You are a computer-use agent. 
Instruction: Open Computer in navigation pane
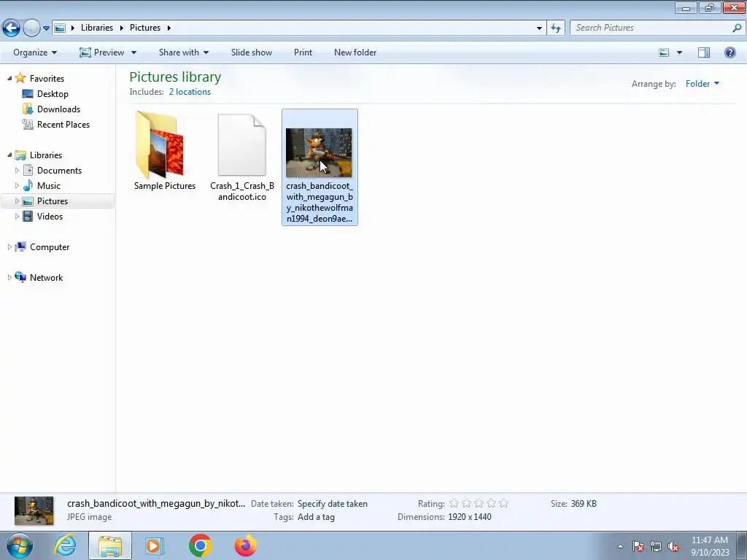pos(50,247)
